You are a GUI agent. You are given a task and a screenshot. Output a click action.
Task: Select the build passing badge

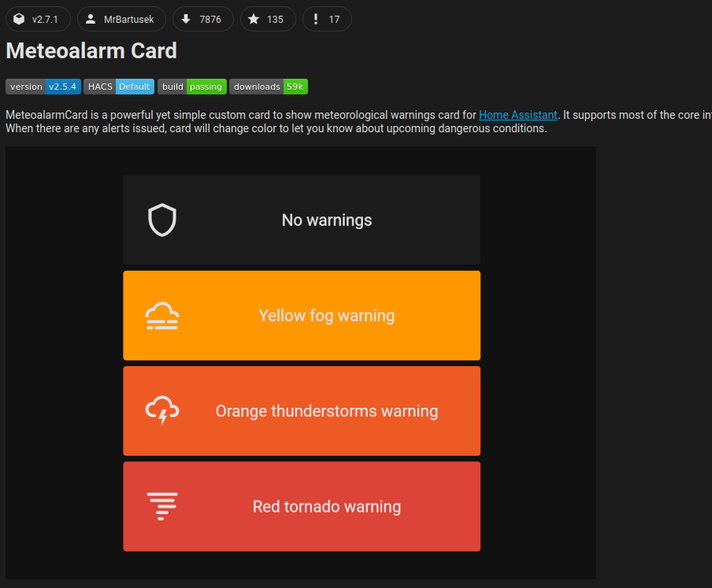tap(192, 87)
